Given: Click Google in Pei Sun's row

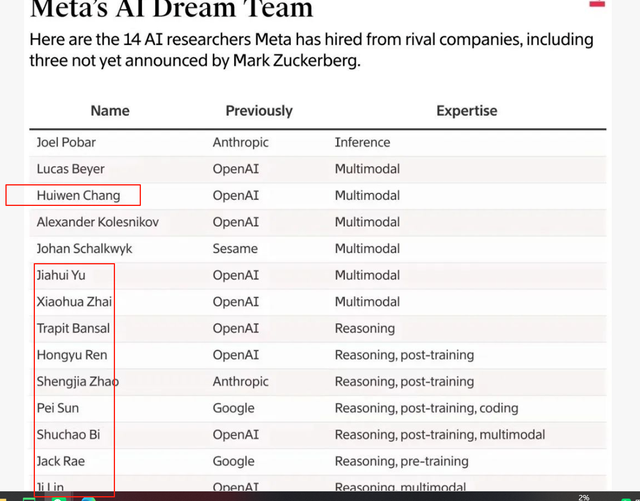Looking at the screenshot, I should pos(234,408).
